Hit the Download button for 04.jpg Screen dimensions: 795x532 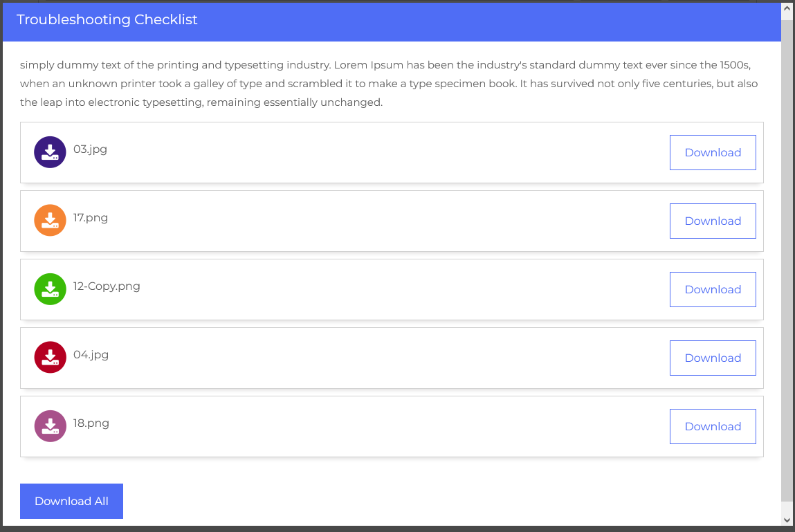click(x=713, y=358)
